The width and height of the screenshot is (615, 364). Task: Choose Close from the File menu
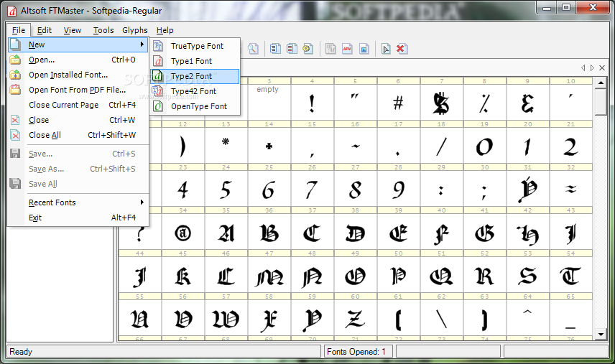pyautogui.click(x=78, y=120)
